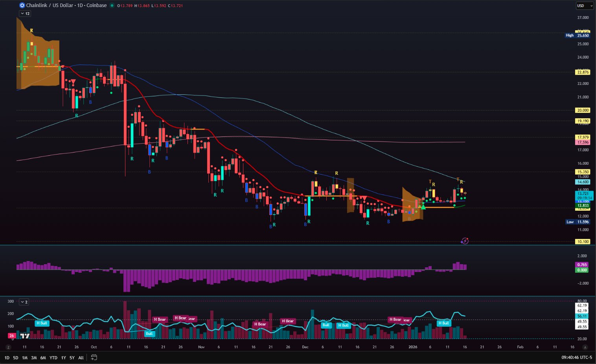Click the green market status dot
The height and width of the screenshot is (364, 596).
(112, 6)
